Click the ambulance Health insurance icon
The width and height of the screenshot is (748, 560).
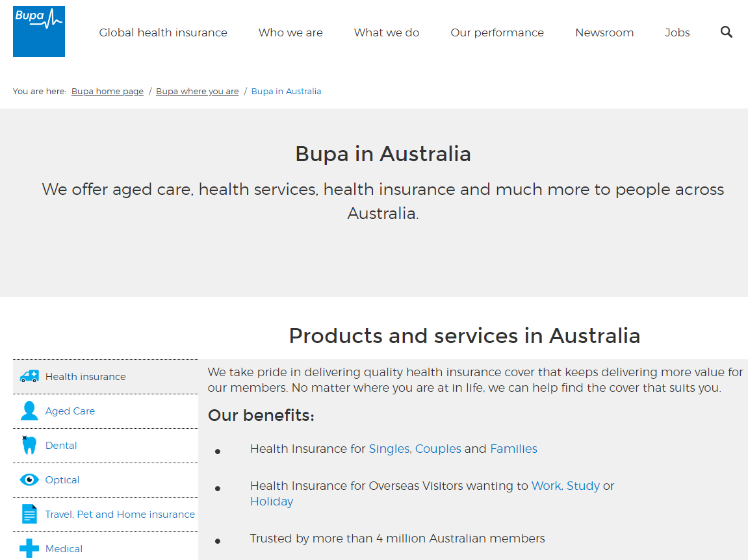coord(29,376)
